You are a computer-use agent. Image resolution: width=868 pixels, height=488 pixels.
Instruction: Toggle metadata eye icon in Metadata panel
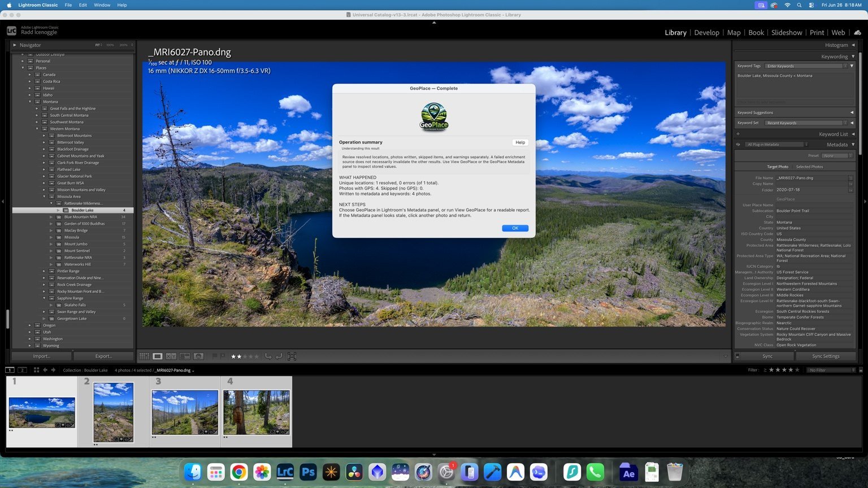click(x=738, y=145)
